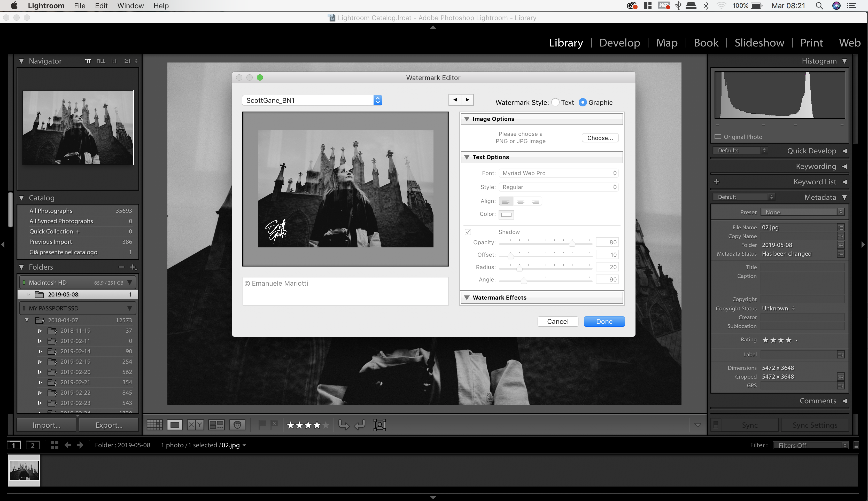Set Navigator zoom to FILL

coord(101,61)
